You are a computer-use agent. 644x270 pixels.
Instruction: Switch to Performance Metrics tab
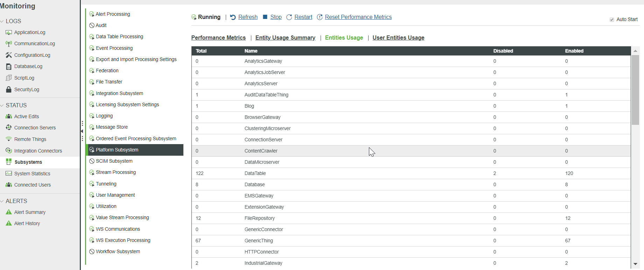(x=218, y=38)
